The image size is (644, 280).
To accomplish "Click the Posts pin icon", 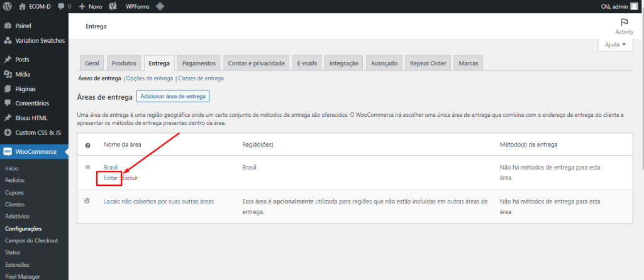I will (8, 60).
